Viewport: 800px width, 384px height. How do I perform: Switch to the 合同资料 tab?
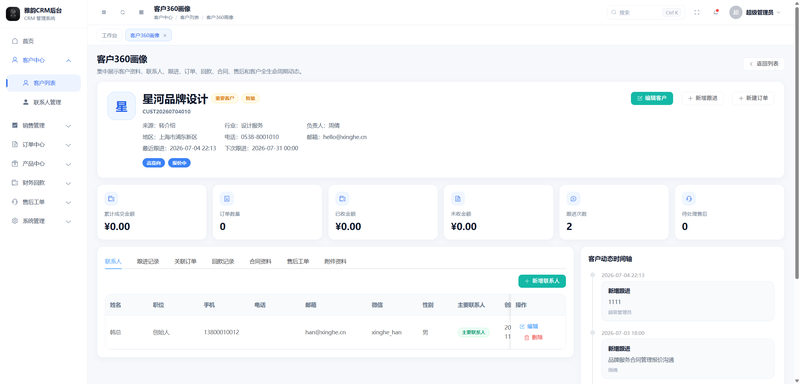point(260,261)
